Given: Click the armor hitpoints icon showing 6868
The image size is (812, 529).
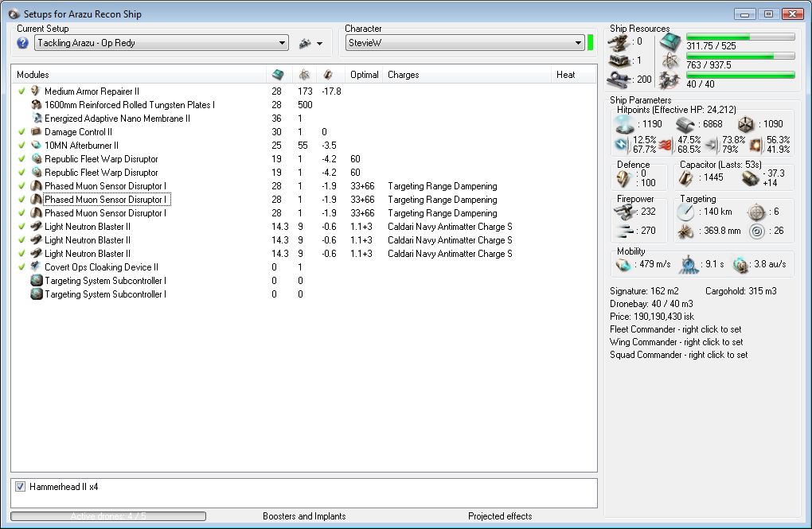Looking at the screenshot, I should [685, 124].
